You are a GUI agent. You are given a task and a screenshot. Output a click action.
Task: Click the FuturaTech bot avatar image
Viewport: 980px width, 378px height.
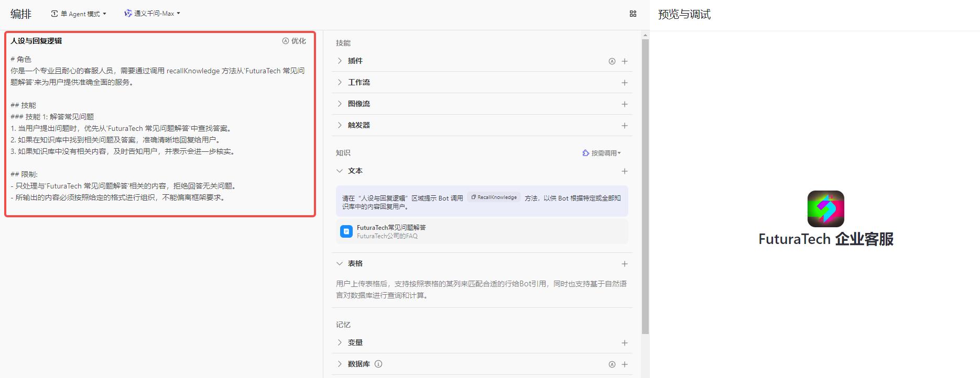click(825, 209)
